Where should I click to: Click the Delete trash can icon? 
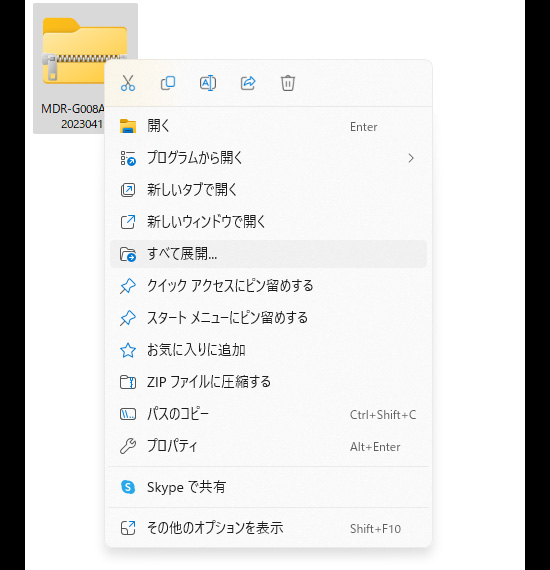288,83
